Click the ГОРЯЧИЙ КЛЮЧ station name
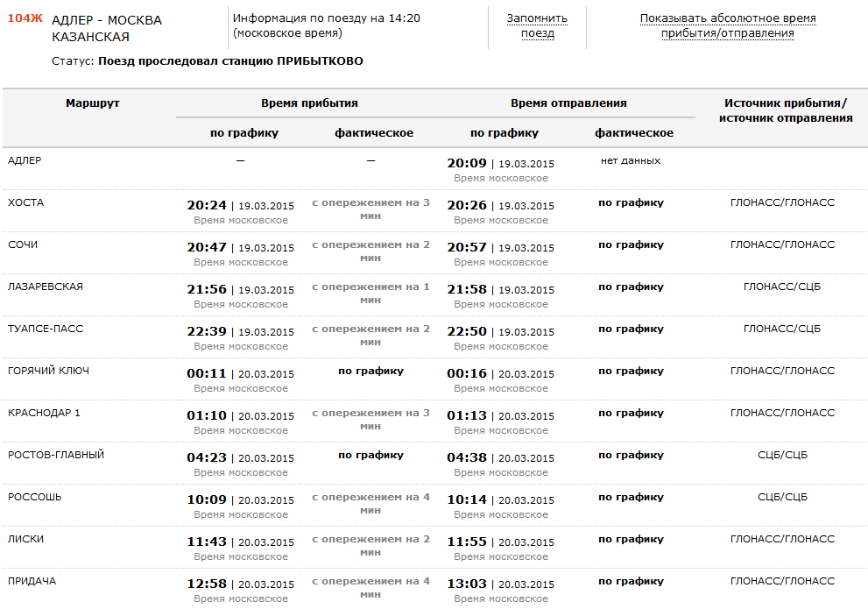The height and width of the screenshot is (609, 868). point(48,371)
